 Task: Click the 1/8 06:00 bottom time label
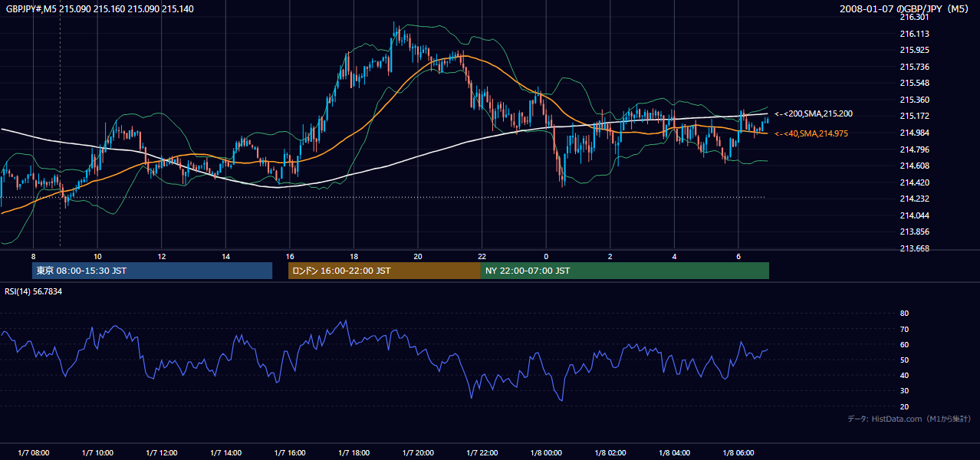[x=738, y=453]
